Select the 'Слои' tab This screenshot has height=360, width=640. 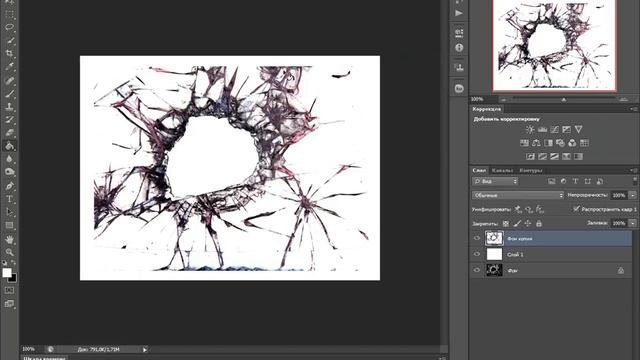pyautogui.click(x=479, y=170)
